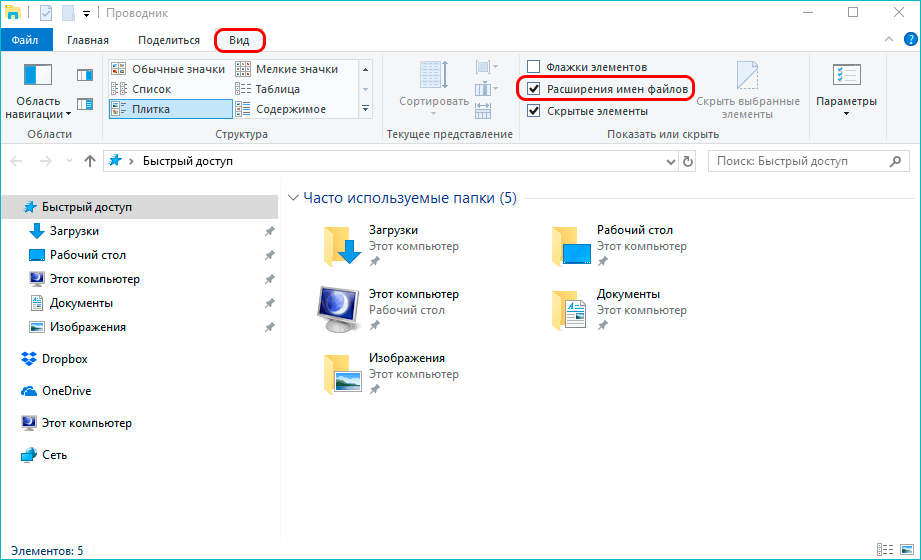Open the Вид ribbon tab
The width and height of the screenshot is (921, 560).
pyautogui.click(x=239, y=40)
